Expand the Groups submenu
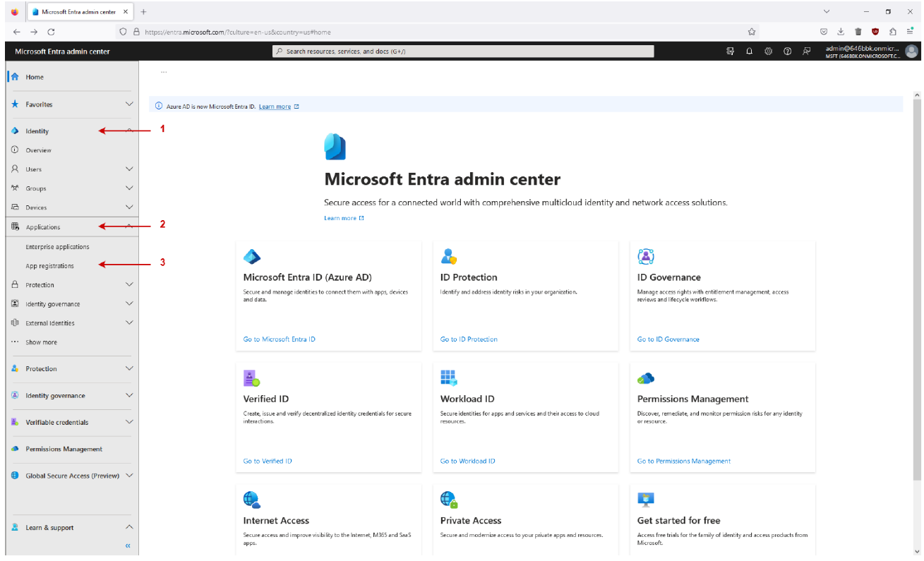Image resolution: width=924 pixels, height=561 pixels. 129,188
